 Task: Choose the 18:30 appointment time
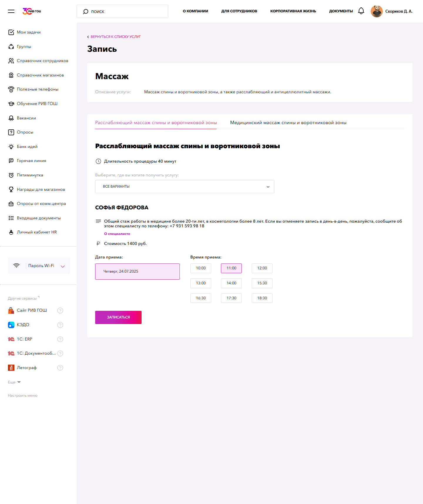[262, 298]
